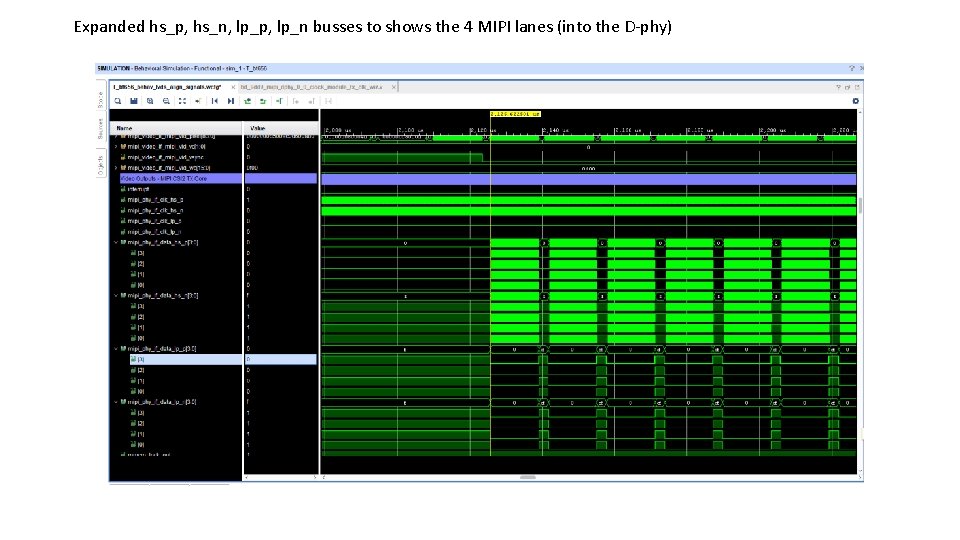This screenshot has height=540, width=960.
Task: Collapse the mipi data hs_n[3:0] bus
Action: click(116, 296)
